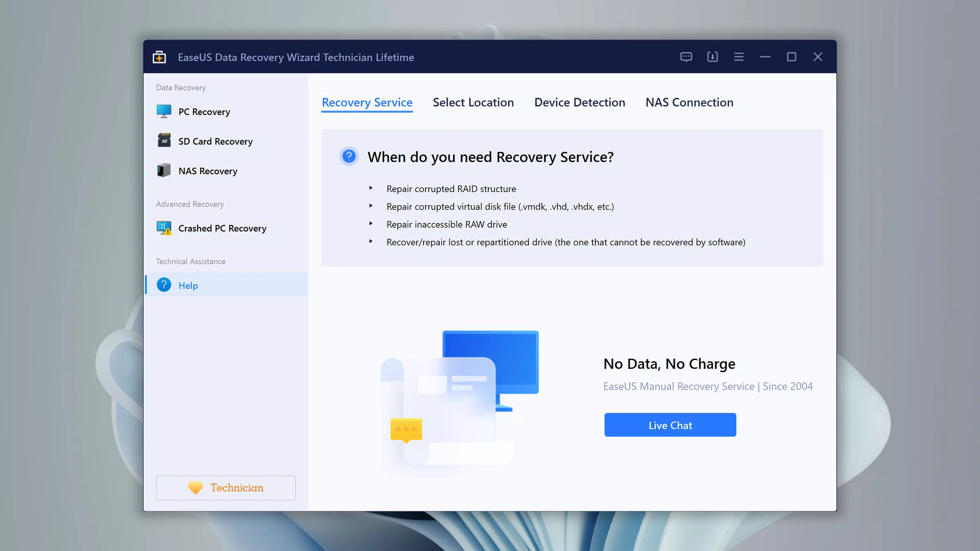The width and height of the screenshot is (980, 551).
Task: Open the feedback chat icon in title bar
Action: (686, 57)
